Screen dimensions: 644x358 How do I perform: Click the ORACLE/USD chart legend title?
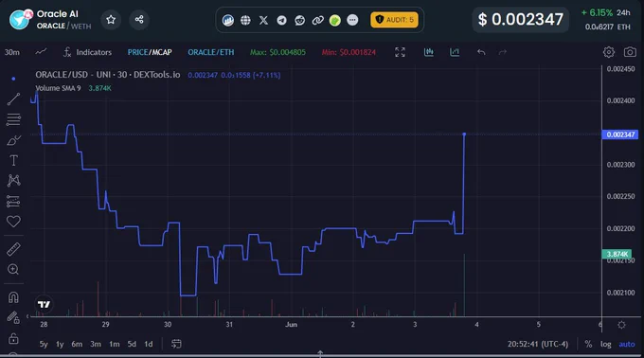[x=108, y=75]
